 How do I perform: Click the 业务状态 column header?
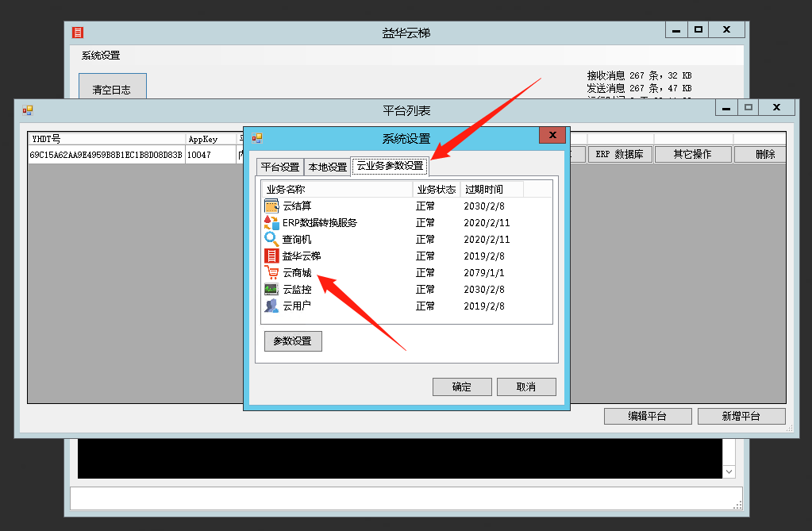[437, 189]
